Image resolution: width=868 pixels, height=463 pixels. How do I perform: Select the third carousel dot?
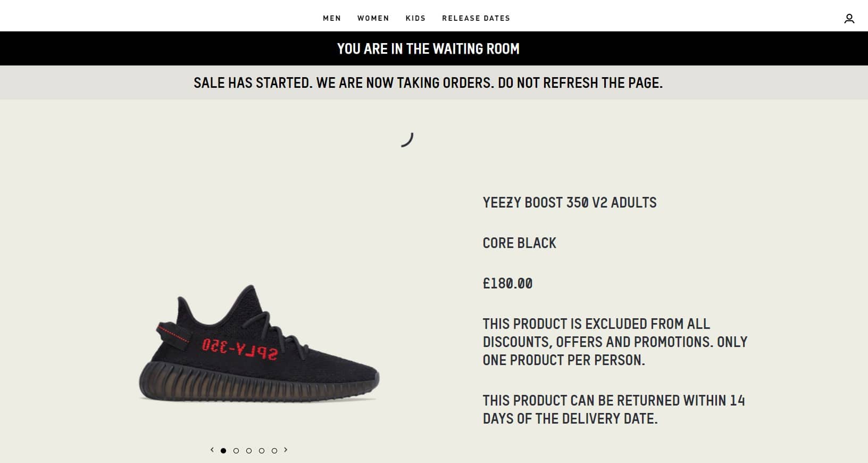click(249, 451)
